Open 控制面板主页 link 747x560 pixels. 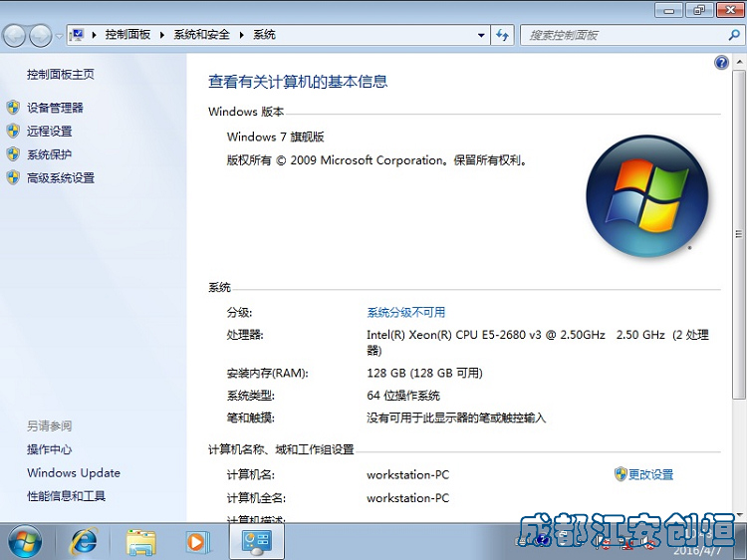point(61,75)
